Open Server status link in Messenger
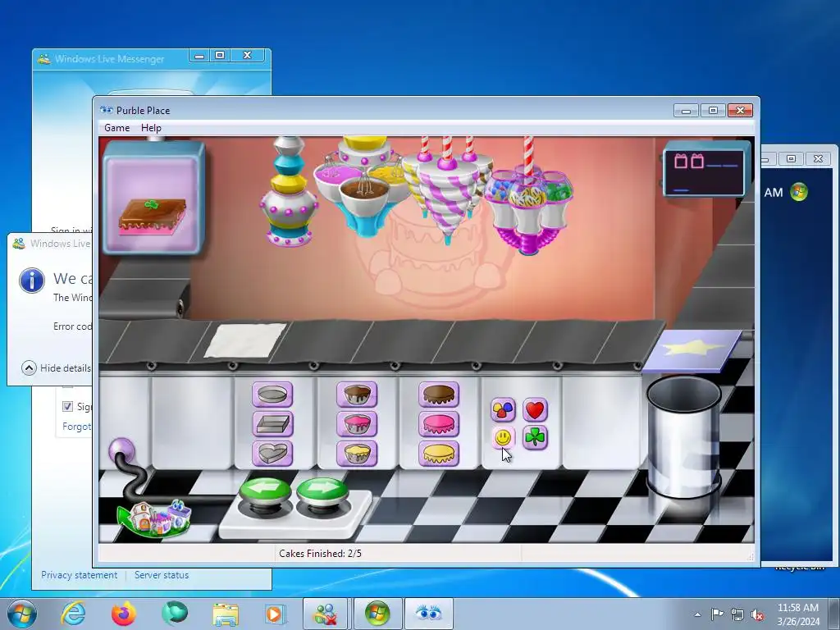The image size is (840, 630). pyautogui.click(x=162, y=575)
